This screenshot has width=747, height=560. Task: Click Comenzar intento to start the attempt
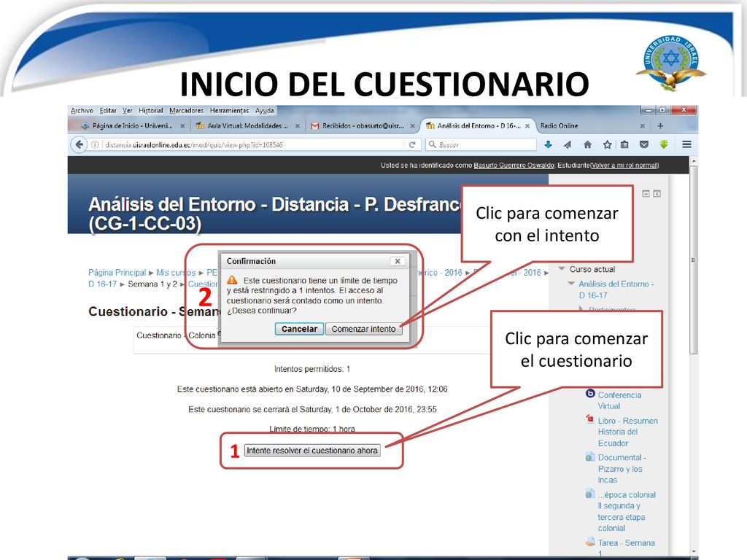click(363, 329)
